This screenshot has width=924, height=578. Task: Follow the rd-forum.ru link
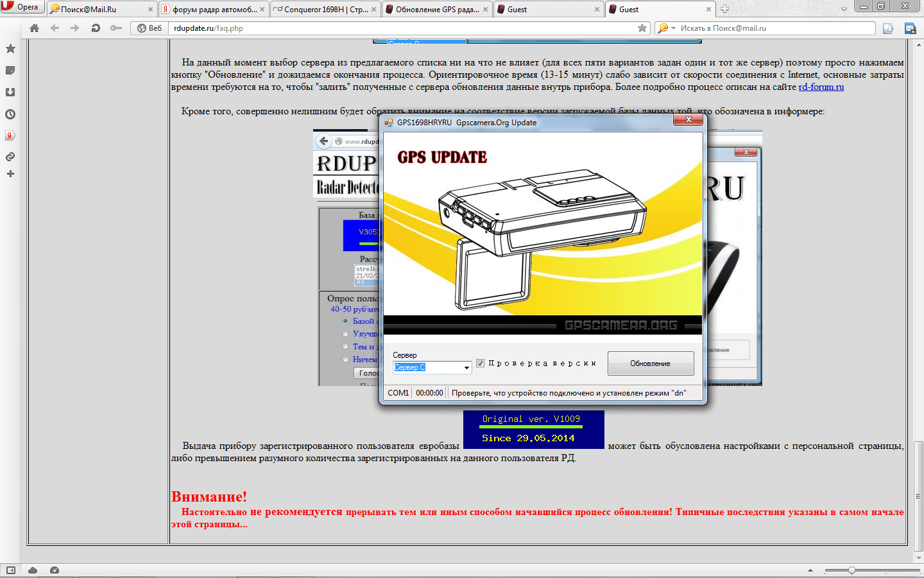pos(821,87)
